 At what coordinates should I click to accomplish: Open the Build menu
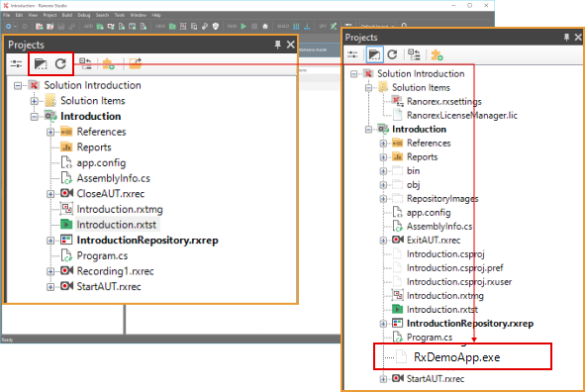tap(67, 15)
